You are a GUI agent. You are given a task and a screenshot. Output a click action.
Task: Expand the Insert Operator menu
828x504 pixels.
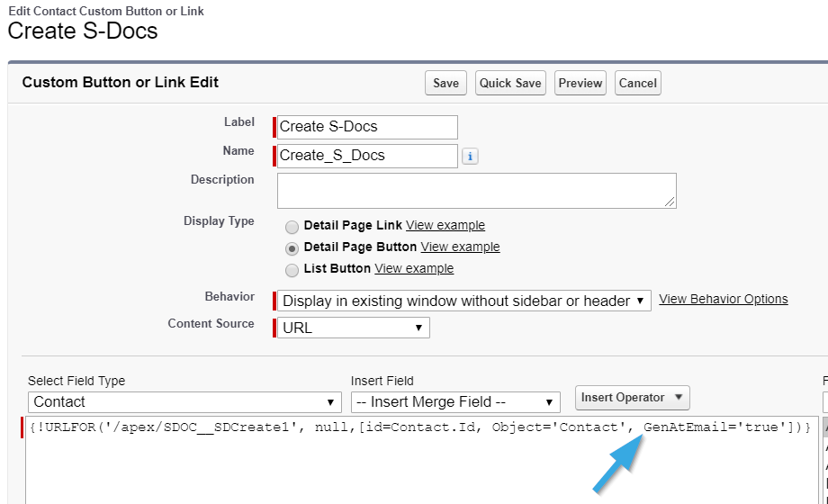(x=632, y=398)
